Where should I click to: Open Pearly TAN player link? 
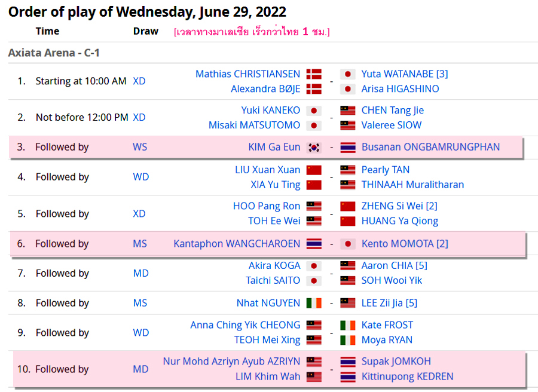pyautogui.click(x=386, y=170)
